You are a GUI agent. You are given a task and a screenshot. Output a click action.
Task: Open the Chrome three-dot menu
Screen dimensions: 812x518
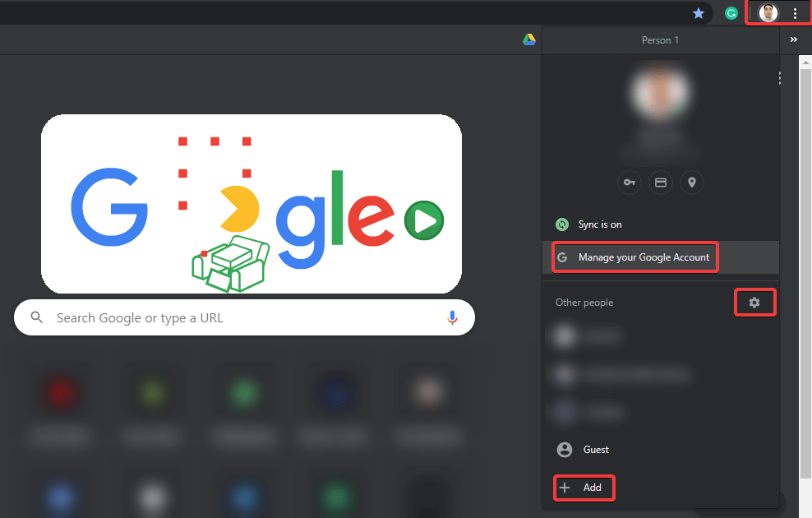pos(795,13)
